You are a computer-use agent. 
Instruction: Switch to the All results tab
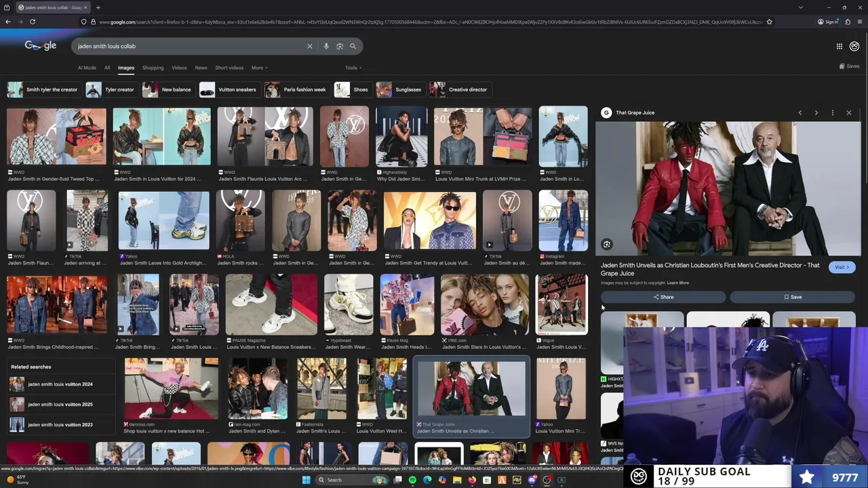pyautogui.click(x=107, y=68)
